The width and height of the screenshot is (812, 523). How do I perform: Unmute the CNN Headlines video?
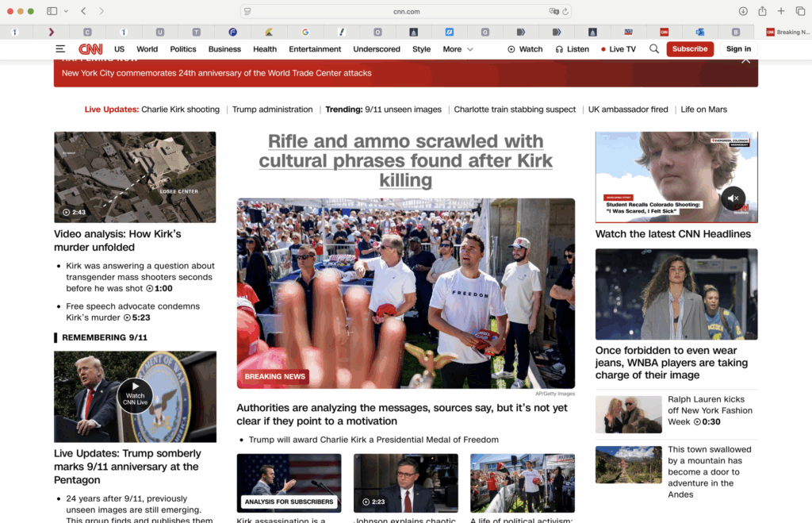point(733,198)
